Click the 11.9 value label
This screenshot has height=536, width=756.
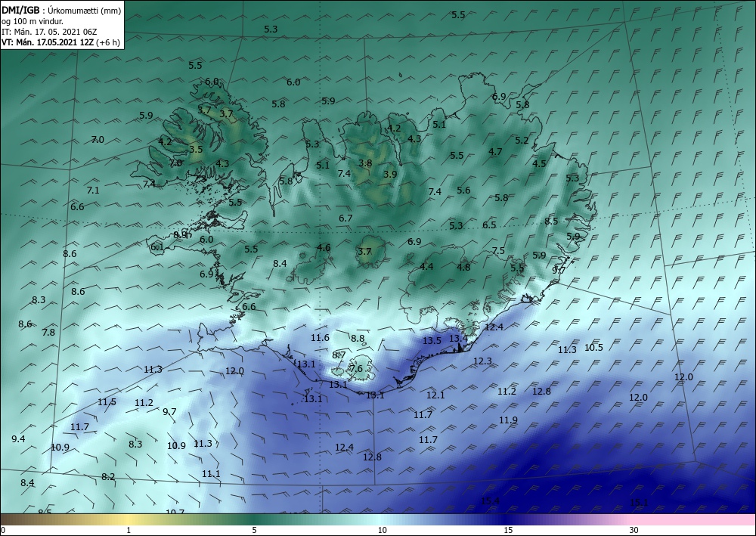tap(508, 420)
